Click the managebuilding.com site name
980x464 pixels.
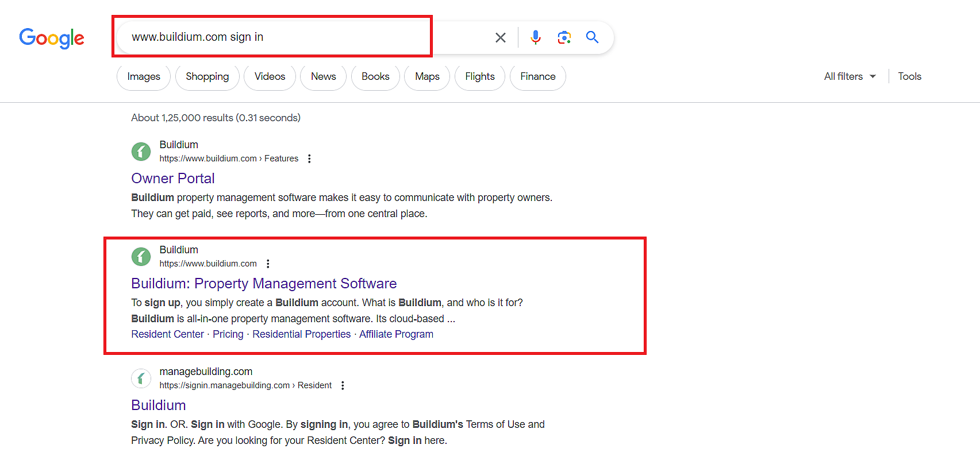pyautogui.click(x=206, y=372)
